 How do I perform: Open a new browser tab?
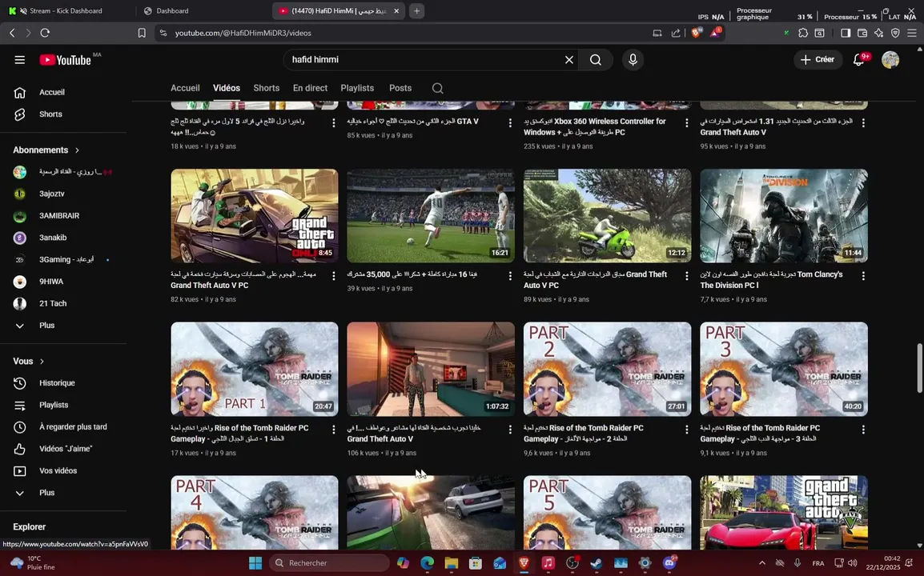416,10
